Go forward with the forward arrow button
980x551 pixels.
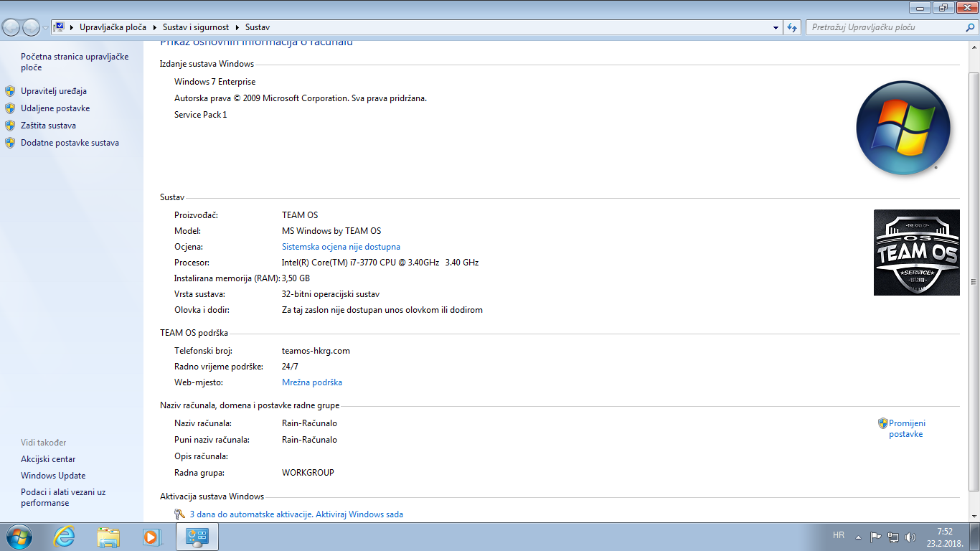click(32, 27)
